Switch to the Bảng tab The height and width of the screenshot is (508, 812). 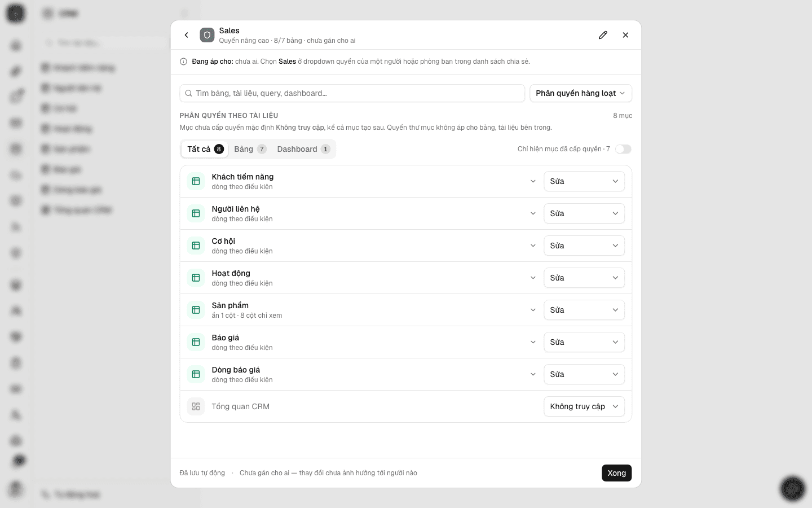[x=250, y=149]
